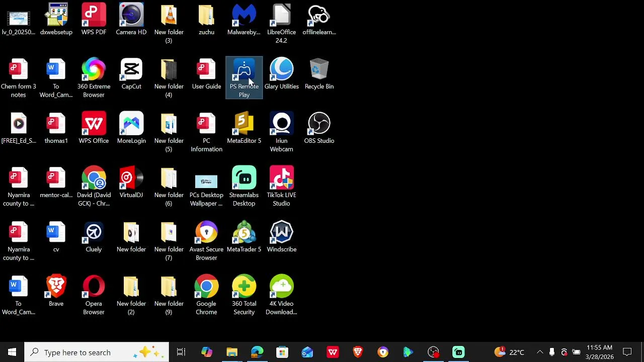Select the Recycle Bin
This screenshot has width=644, height=362.
(319, 73)
